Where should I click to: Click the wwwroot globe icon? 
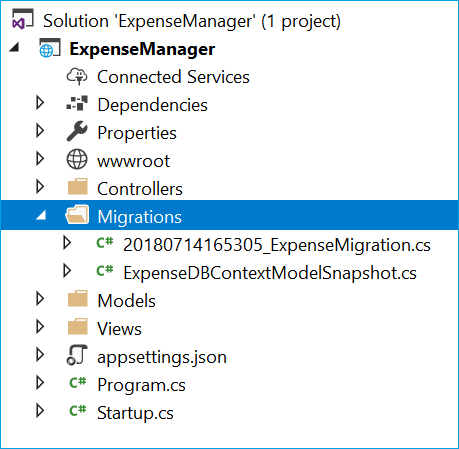77,159
